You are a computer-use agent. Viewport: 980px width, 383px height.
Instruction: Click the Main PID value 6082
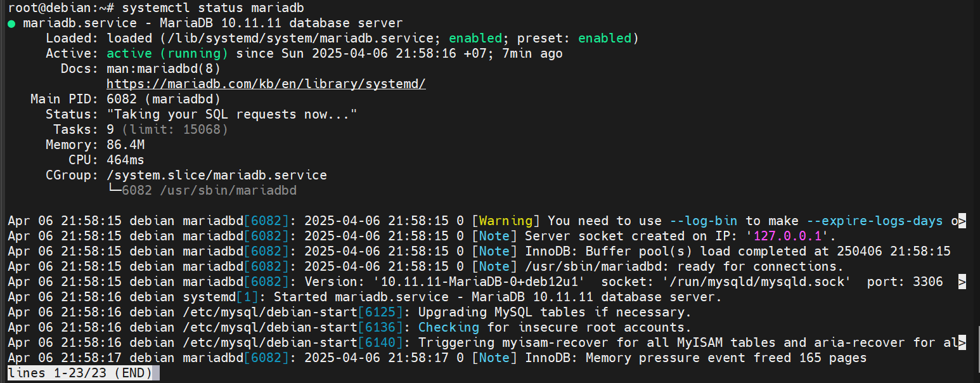(122, 99)
